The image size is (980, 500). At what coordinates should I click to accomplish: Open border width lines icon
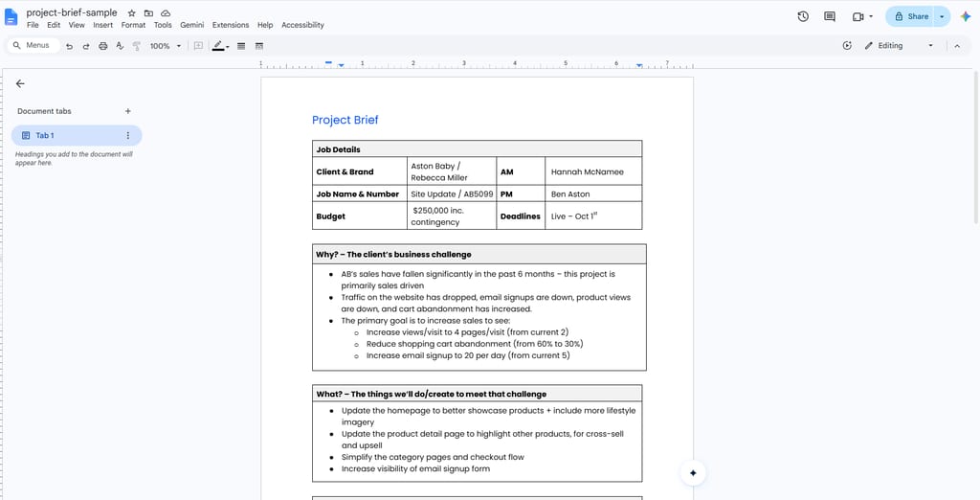241,46
